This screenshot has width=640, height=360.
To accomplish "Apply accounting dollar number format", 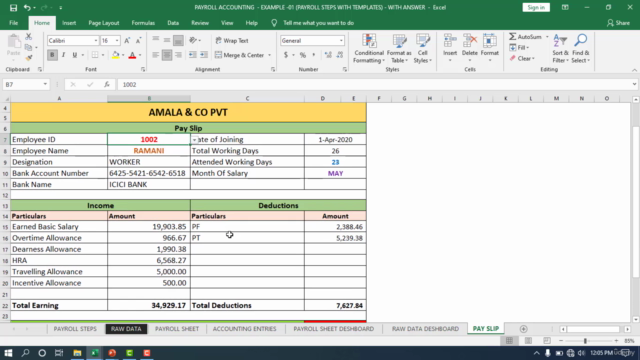I will (286, 55).
